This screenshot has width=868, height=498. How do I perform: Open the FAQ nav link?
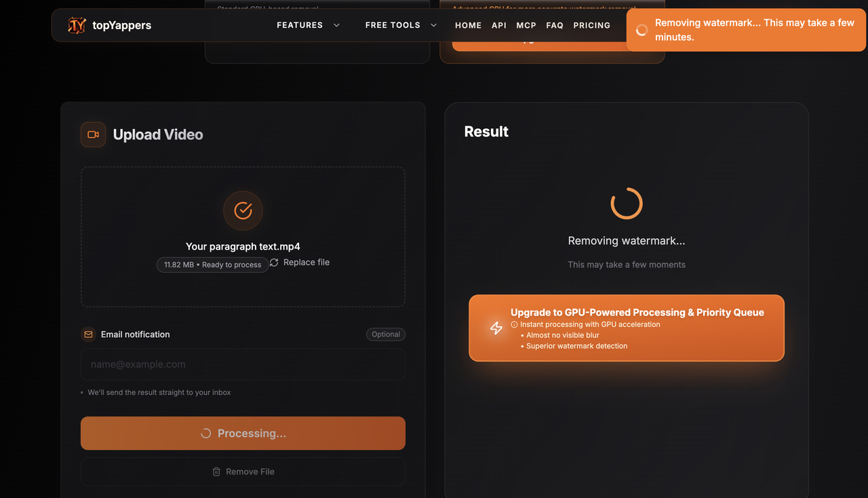click(555, 25)
